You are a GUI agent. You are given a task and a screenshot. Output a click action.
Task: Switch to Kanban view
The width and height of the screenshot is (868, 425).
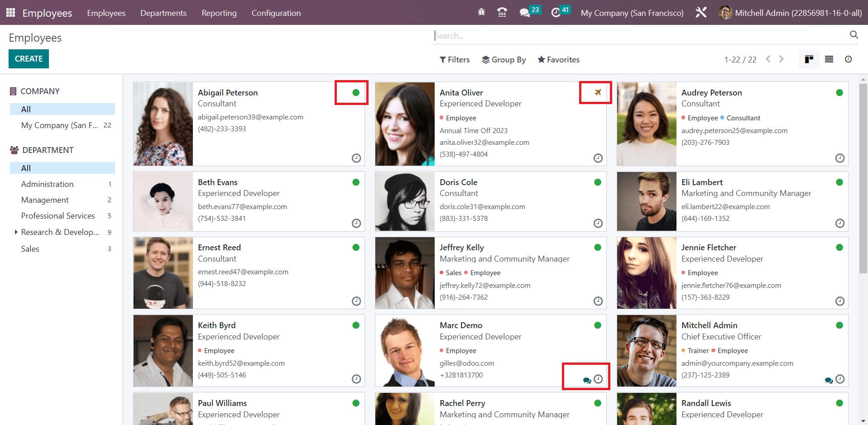[x=809, y=59]
